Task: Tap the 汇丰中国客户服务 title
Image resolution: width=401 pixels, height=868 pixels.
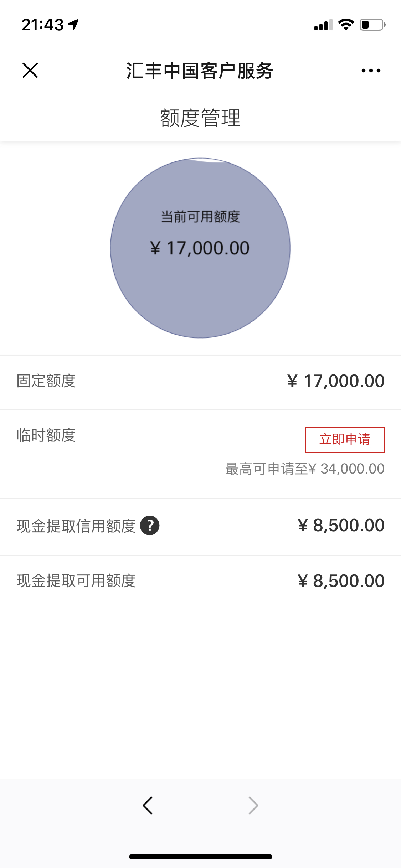Action: tap(200, 71)
